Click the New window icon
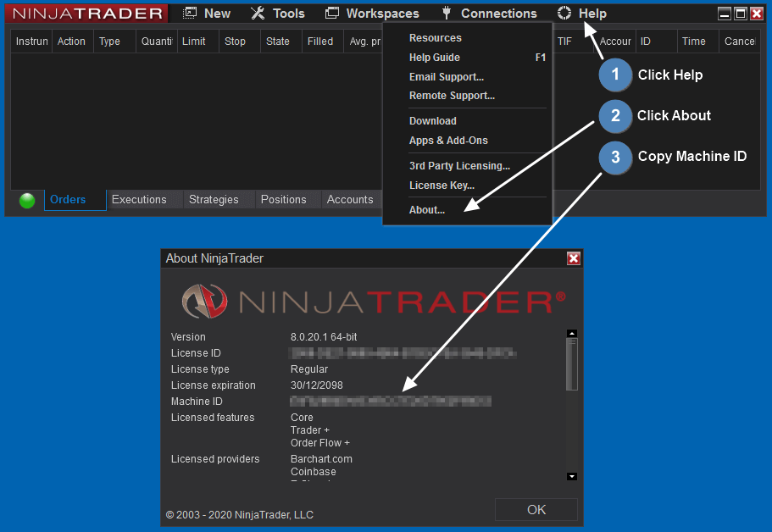 [190, 14]
